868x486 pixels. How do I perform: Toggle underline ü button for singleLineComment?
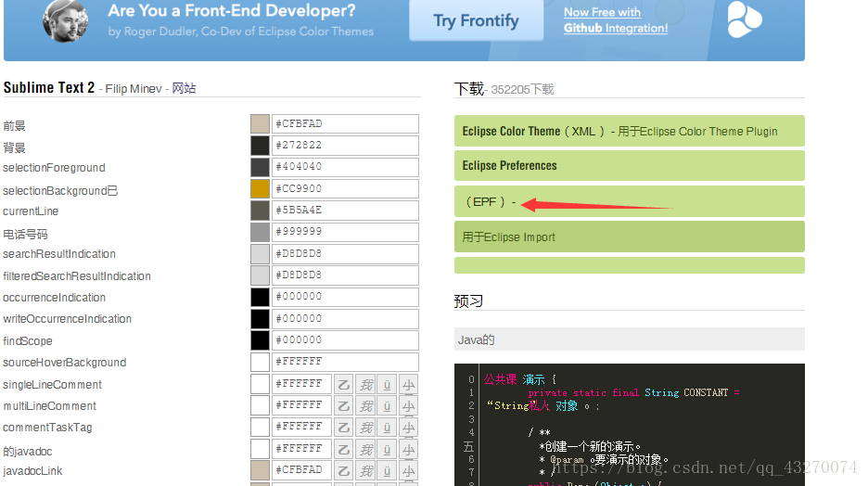(387, 384)
